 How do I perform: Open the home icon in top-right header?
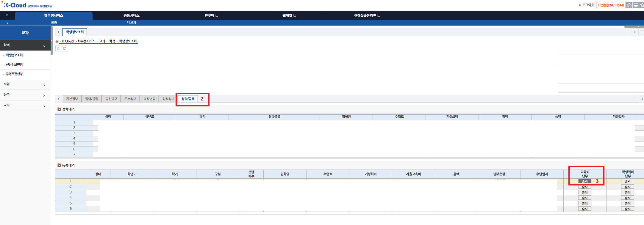(x=629, y=5)
